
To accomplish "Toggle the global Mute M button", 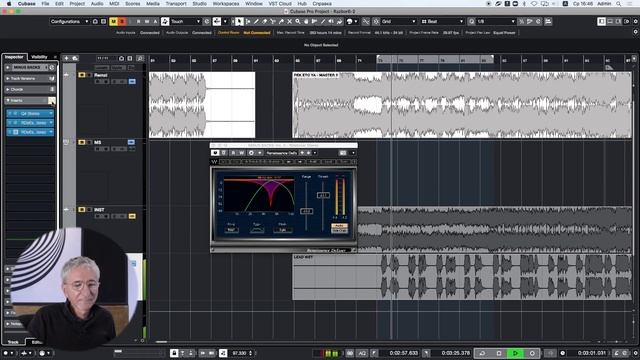I will point(113,21).
